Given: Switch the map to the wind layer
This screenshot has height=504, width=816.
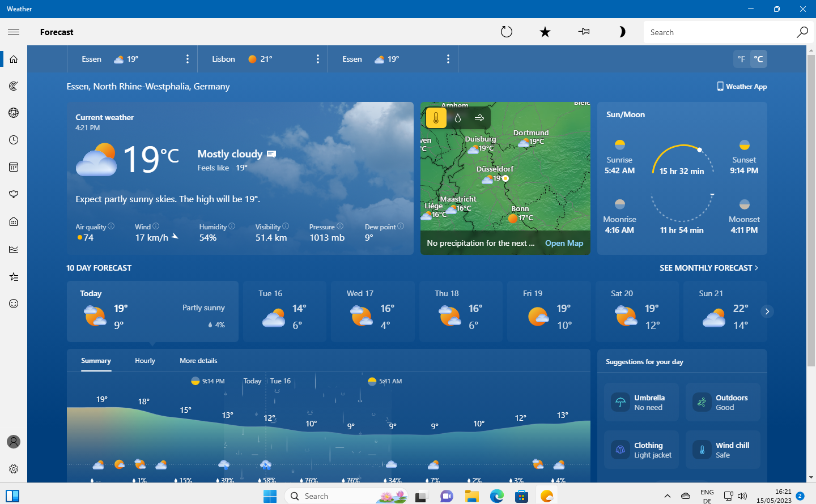Looking at the screenshot, I should pos(479,117).
